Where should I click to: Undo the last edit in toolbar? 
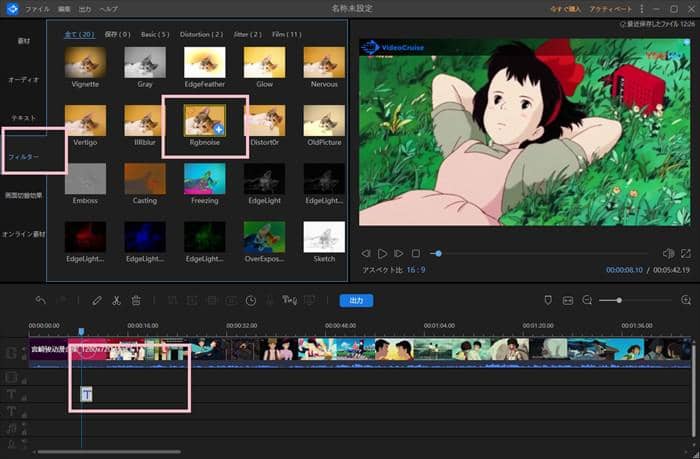click(x=41, y=300)
